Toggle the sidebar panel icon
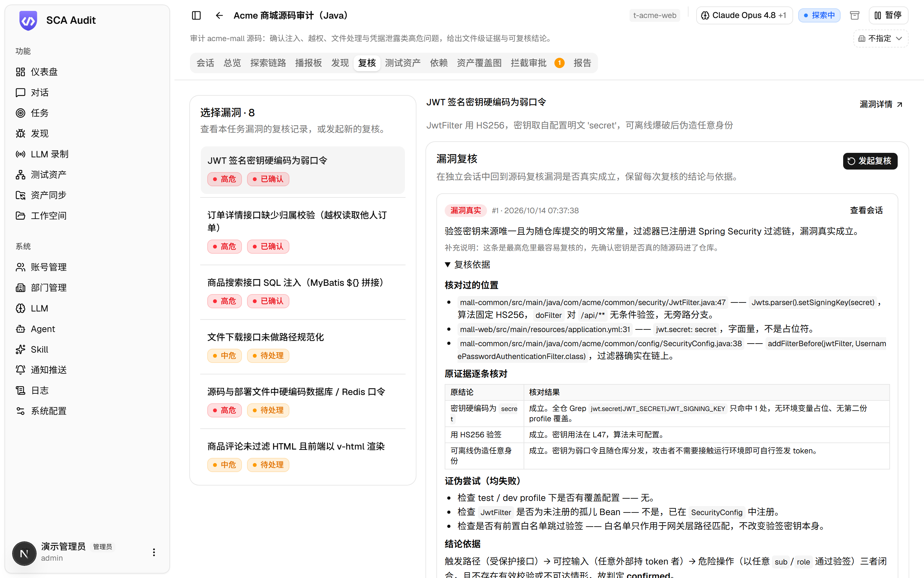Viewport: 924px width, 578px height. [x=196, y=15]
